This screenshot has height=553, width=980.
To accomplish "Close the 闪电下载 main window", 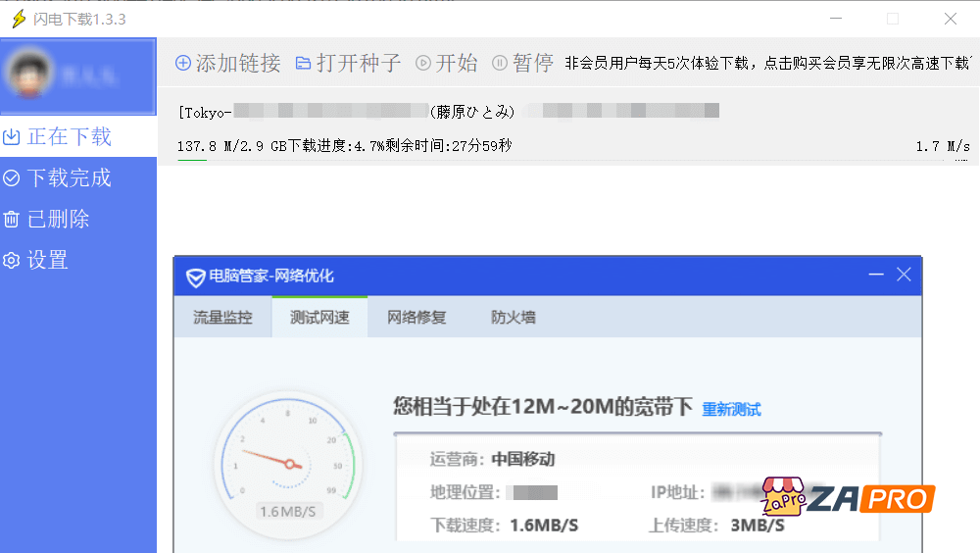I will click(951, 19).
